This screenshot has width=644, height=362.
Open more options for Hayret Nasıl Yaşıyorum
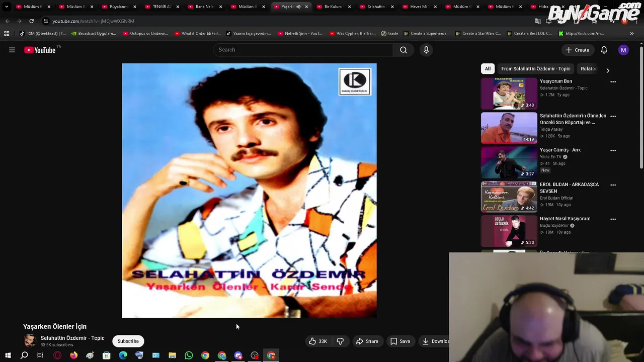(x=613, y=219)
